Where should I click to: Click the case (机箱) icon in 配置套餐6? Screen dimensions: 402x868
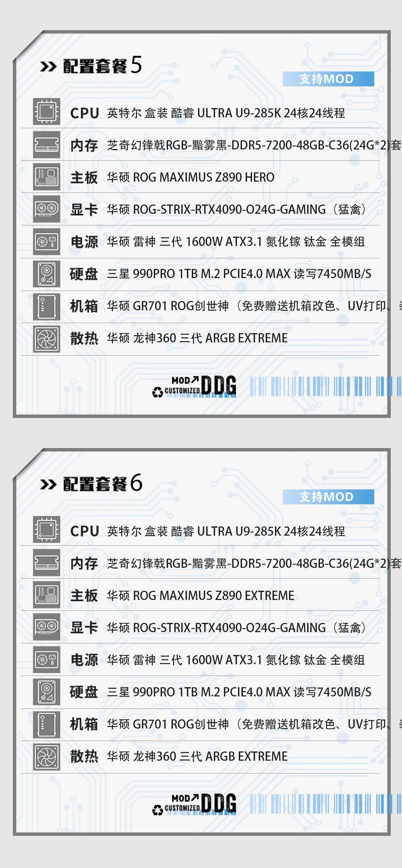tap(47, 725)
